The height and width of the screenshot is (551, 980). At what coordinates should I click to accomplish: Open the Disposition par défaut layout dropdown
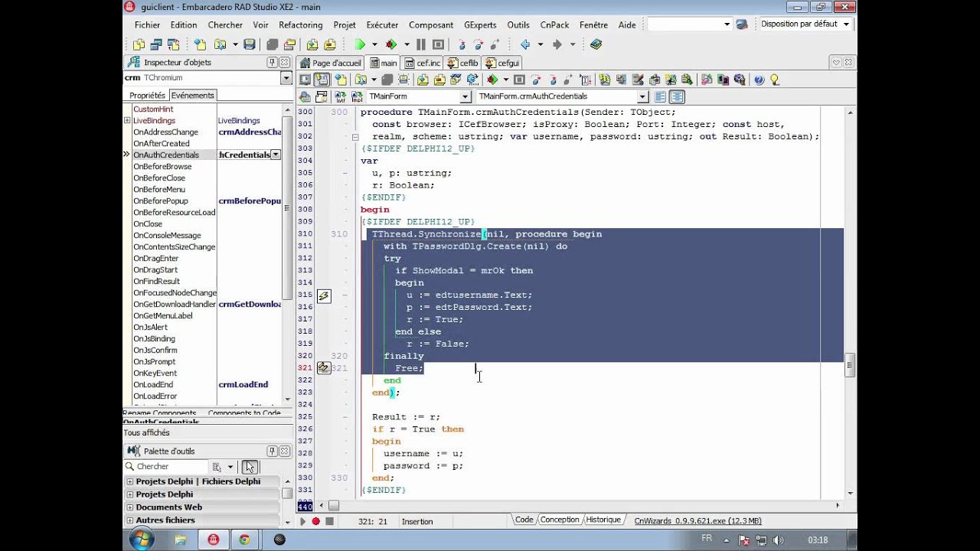(x=846, y=24)
